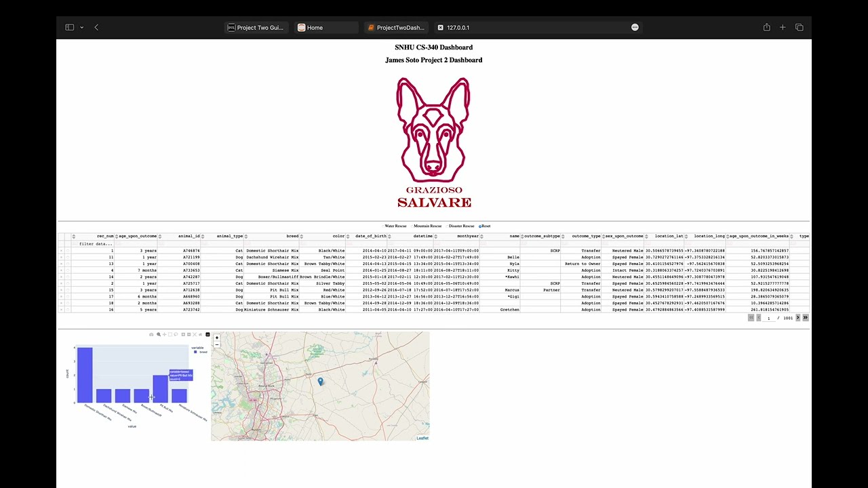Image resolution: width=868 pixels, height=488 pixels.
Task: Add a new browser tab with plus icon
Action: coord(783,27)
